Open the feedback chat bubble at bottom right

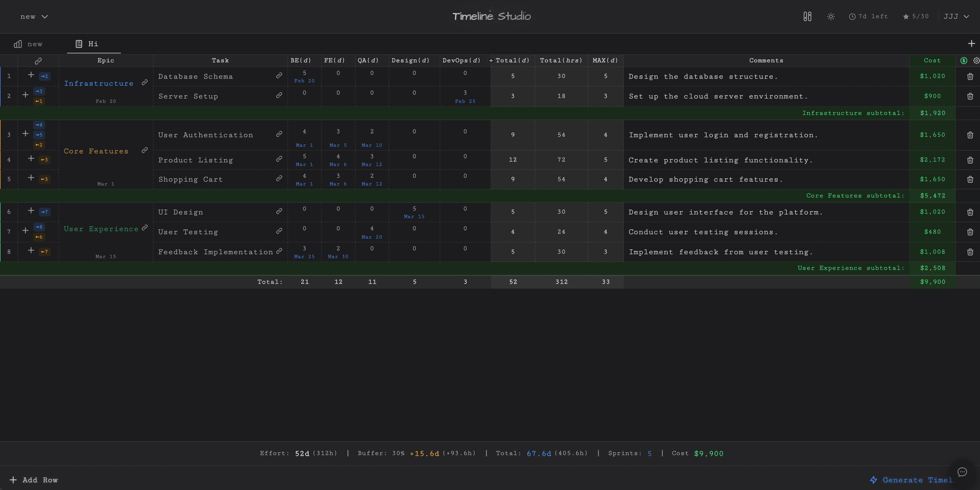click(963, 472)
